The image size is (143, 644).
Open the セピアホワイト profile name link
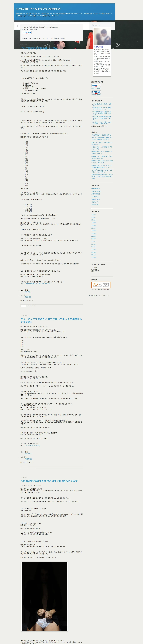99,47
